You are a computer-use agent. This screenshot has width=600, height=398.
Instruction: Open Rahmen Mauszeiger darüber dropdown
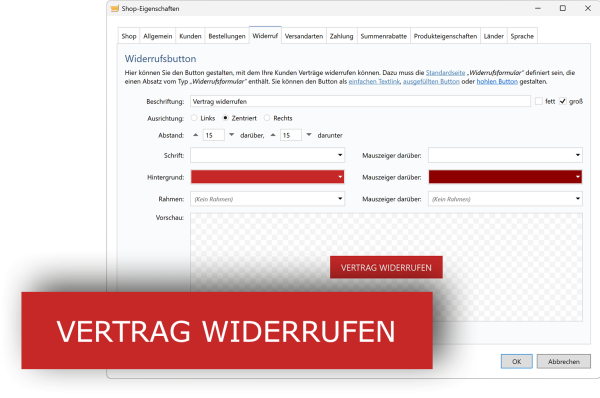505,199
